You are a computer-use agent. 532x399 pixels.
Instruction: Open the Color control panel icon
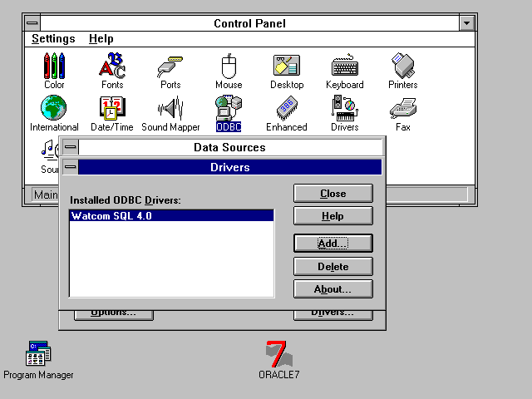pyautogui.click(x=54, y=66)
